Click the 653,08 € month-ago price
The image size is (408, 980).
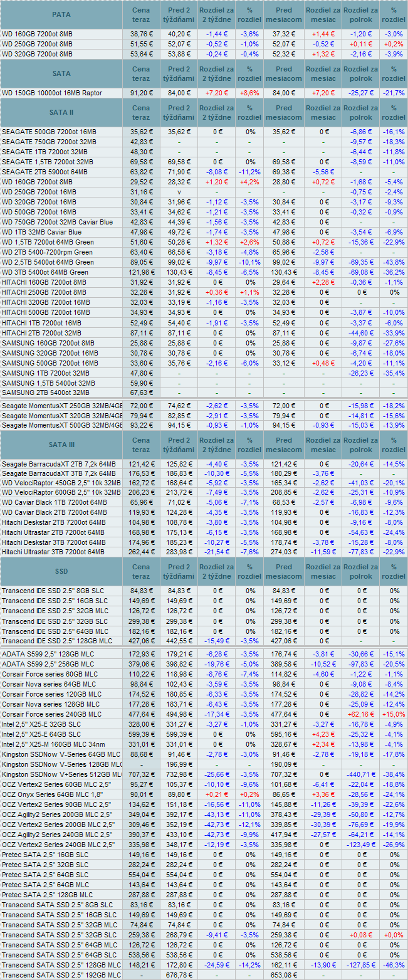284,975
